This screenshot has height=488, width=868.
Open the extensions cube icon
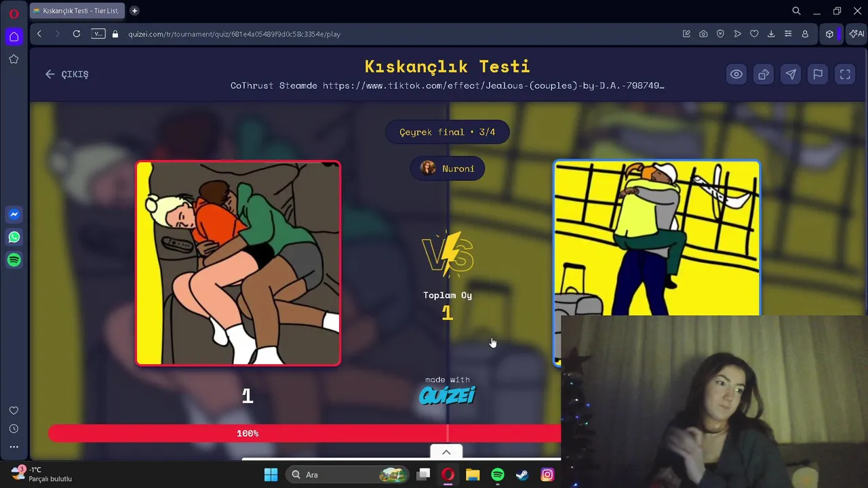tap(829, 34)
